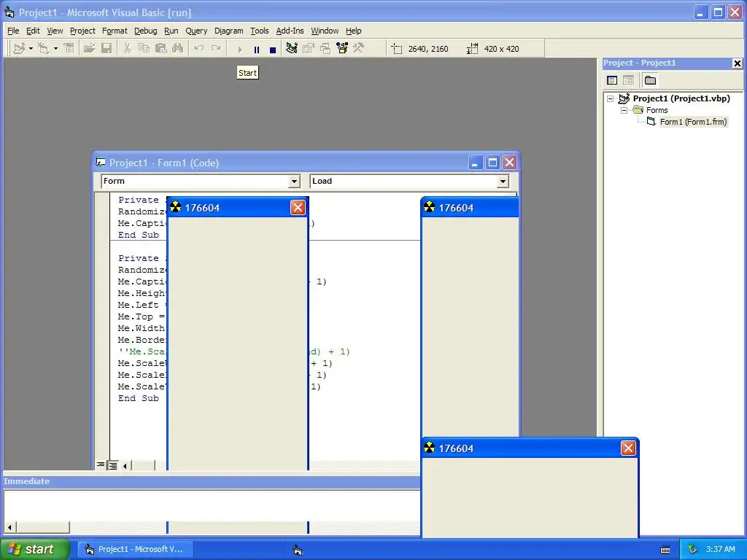Click the Start run button

pos(239,49)
